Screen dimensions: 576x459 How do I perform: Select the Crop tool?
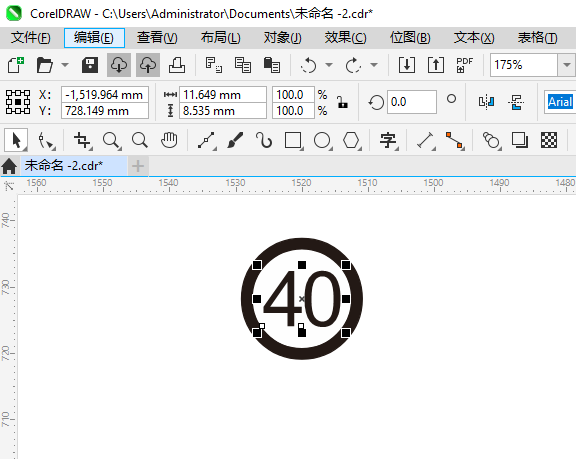click(x=82, y=140)
